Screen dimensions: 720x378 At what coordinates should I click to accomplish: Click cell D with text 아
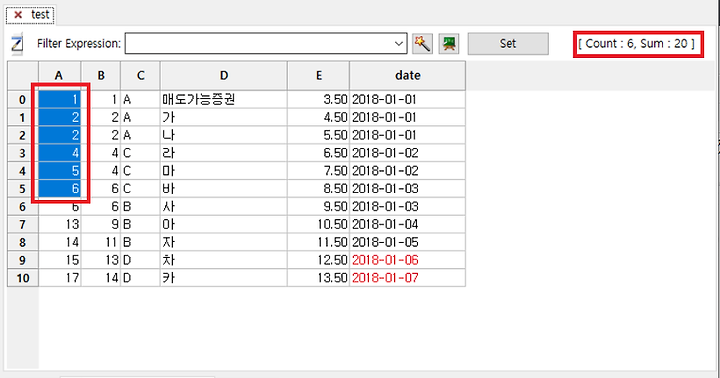pyautogui.click(x=224, y=225)
